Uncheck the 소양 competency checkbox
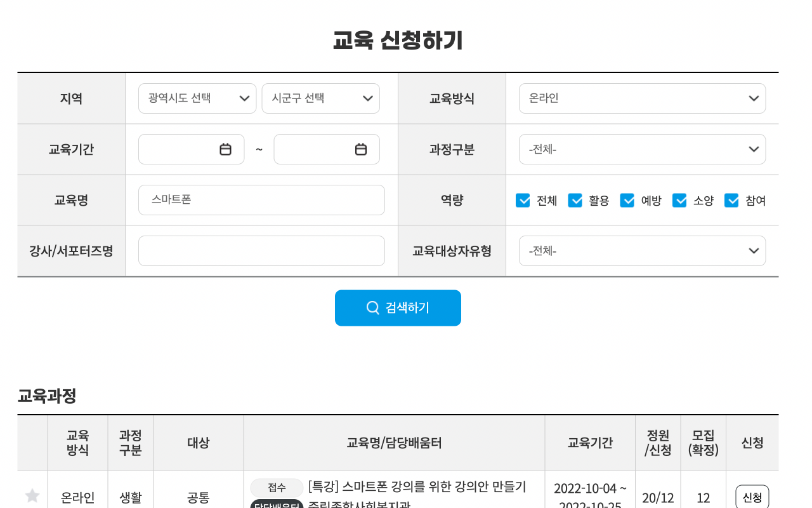The width and height of the screenshot is (812, 508). (x=679, y=201)
